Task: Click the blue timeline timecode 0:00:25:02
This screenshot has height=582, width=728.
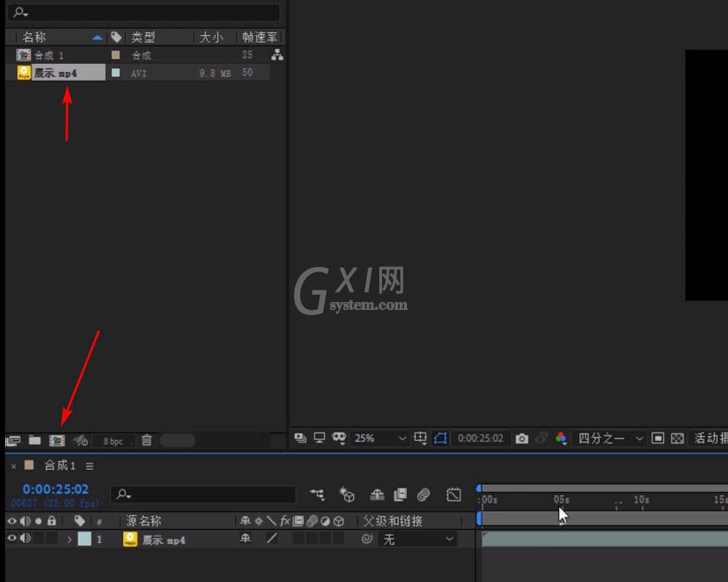Action: pos(55,489)
